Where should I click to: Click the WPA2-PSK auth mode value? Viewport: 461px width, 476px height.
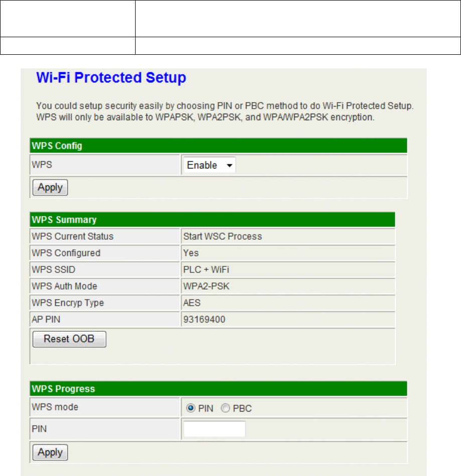coord(206,287)
